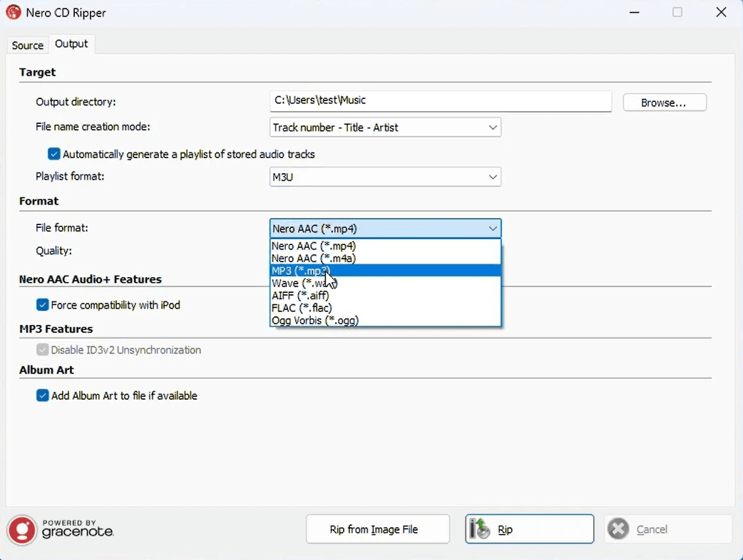Image resolution: width=743 pixels, height=560 pixels.
Task: Pick AIFF (*.aiff) format option
Action: point(385,296)
